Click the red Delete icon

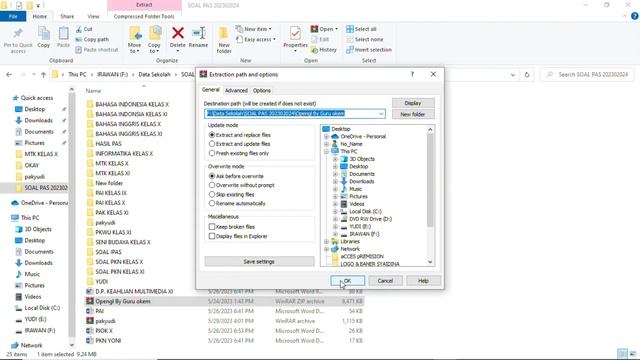click(x=178, y=33)
